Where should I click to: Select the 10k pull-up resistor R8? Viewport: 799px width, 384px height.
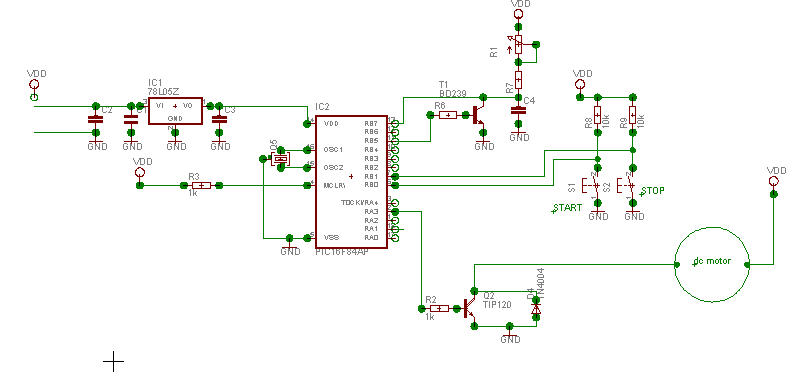pyautogui.click(x=598, y=116)
